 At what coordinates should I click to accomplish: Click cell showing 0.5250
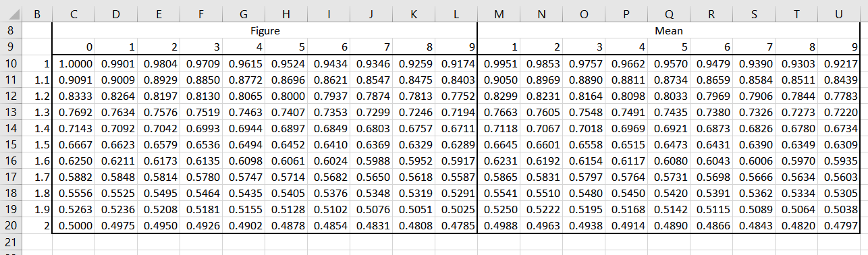pos(499,210)
